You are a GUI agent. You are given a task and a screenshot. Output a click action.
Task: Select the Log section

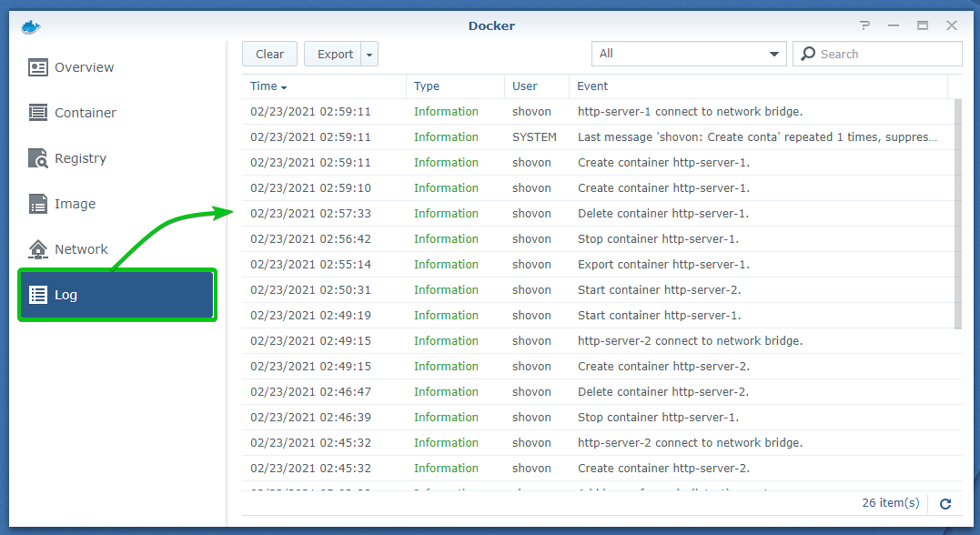pos(117,295)
